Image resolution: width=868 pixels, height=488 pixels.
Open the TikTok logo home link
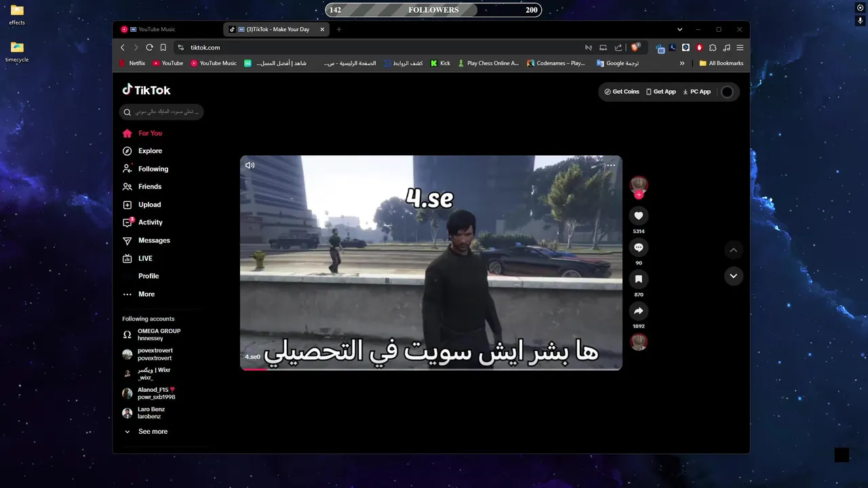(146, 90)
